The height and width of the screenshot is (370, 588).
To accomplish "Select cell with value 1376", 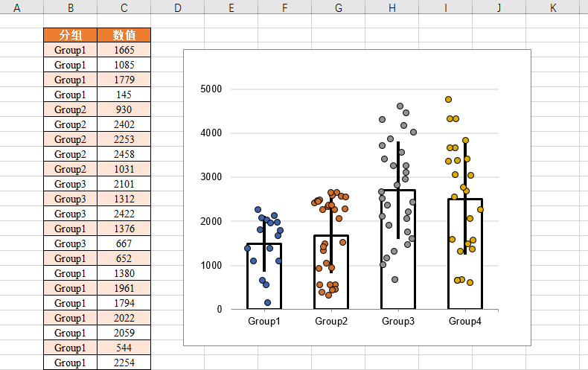I will pos(124,229).
